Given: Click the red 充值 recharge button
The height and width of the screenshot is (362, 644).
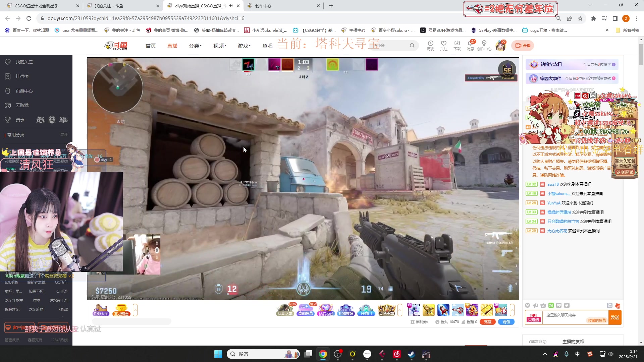Looking at the screenshot, I should click(x=487, y=322).
